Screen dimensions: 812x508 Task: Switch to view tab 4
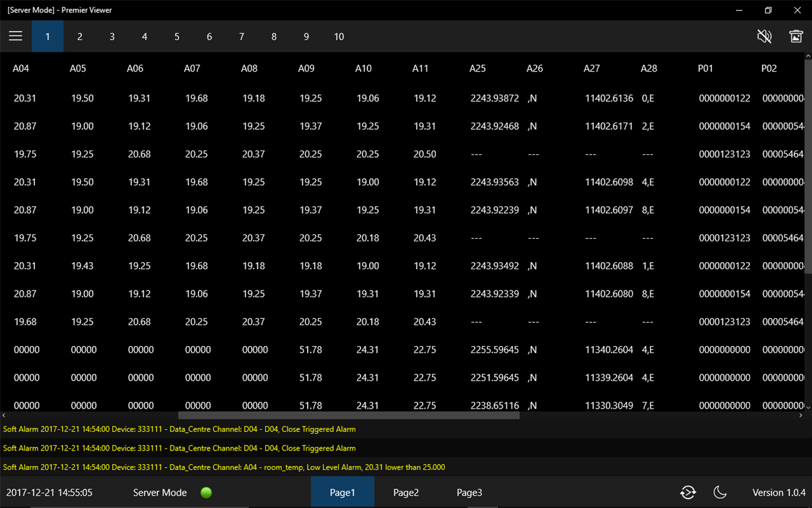[x=144, y=36]
